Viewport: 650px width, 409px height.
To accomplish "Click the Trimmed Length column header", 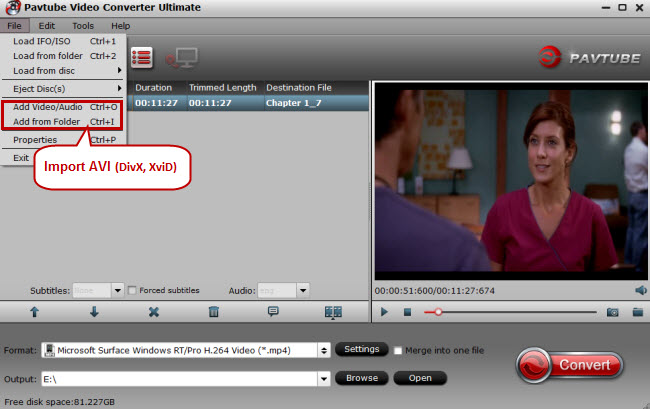I will coord(225,88).
